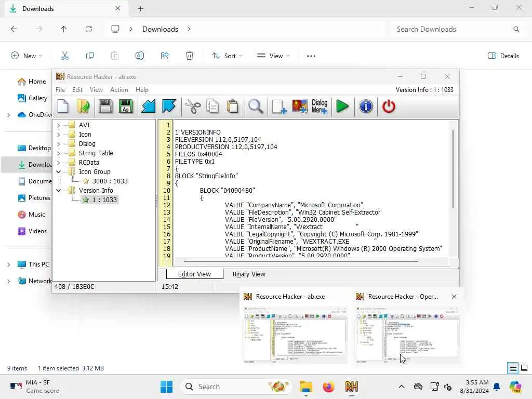Screen dimensions: 532x399
Task: Open the blue info About icon
Action: coord(366,106)
